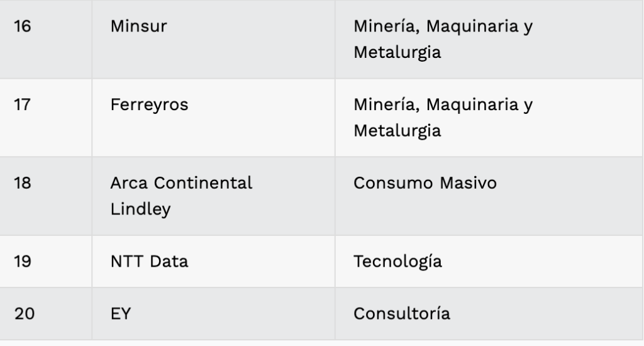Click Metalurgia text in row 16

[x=397, y=52]
